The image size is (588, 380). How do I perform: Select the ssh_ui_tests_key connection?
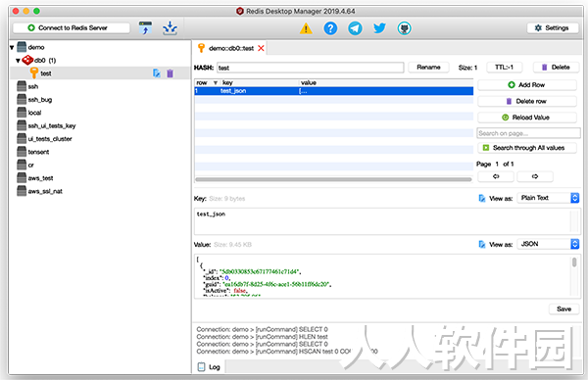tap(52, 125)
